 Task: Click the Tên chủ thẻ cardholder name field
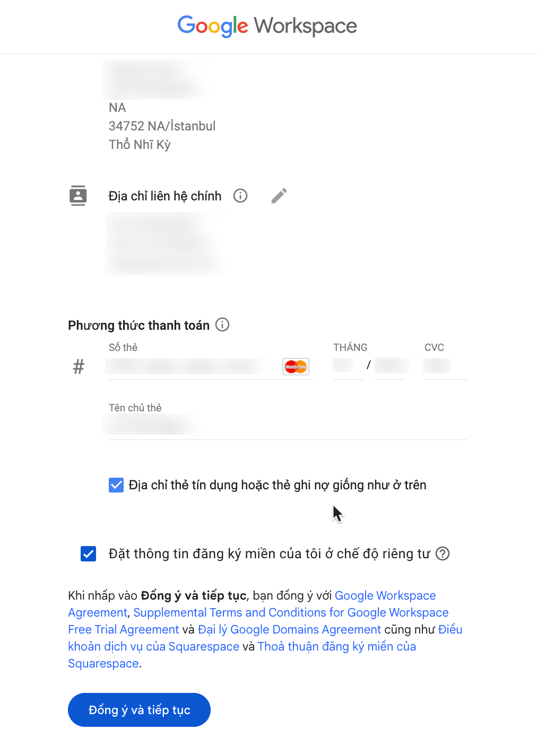pos(288,426)
